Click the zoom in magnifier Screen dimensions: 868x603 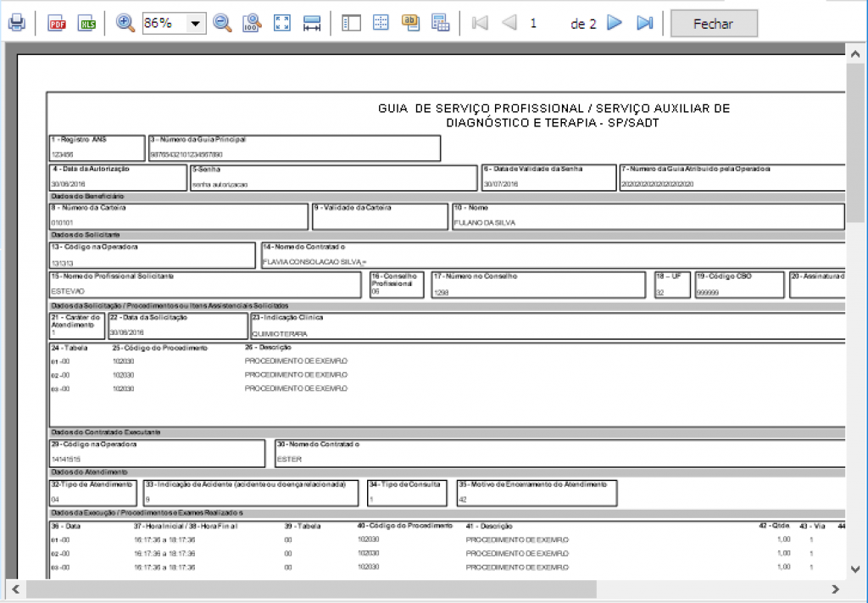point(125,24)
